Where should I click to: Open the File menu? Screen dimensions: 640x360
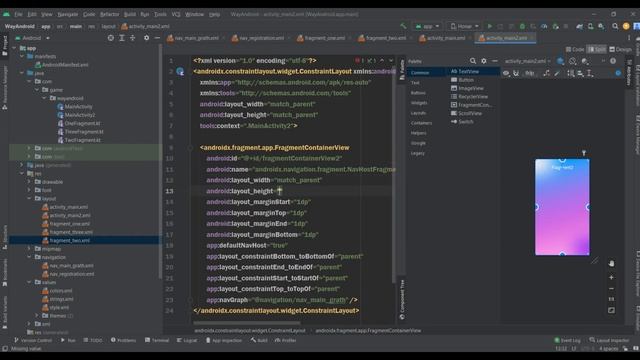tap(18, 14)
